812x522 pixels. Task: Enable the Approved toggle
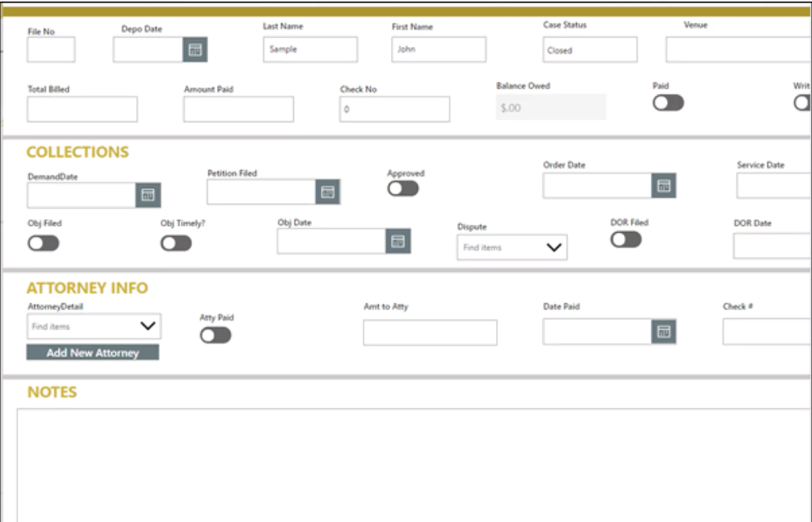(x=403, y=189)
